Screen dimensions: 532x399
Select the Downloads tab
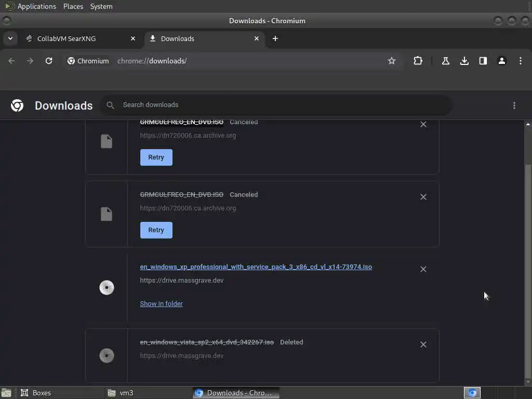tap(205, 38)
